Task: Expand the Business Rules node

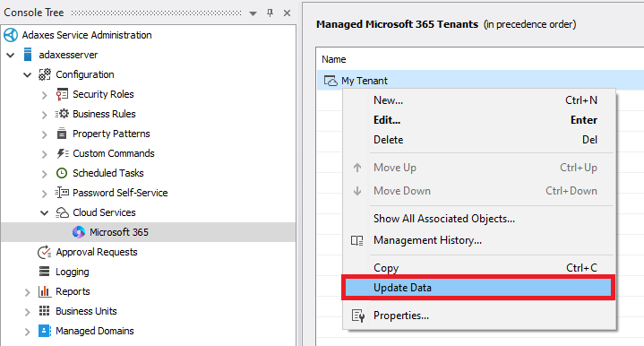Action: tap(45, 115)
